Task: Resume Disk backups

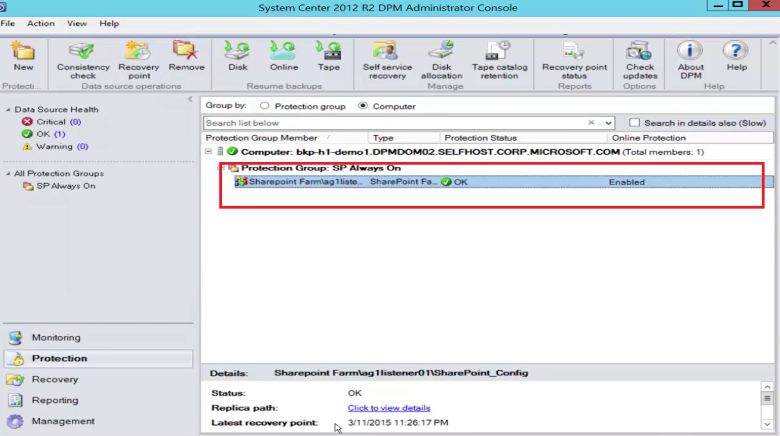Action: [x=238, y=57]
